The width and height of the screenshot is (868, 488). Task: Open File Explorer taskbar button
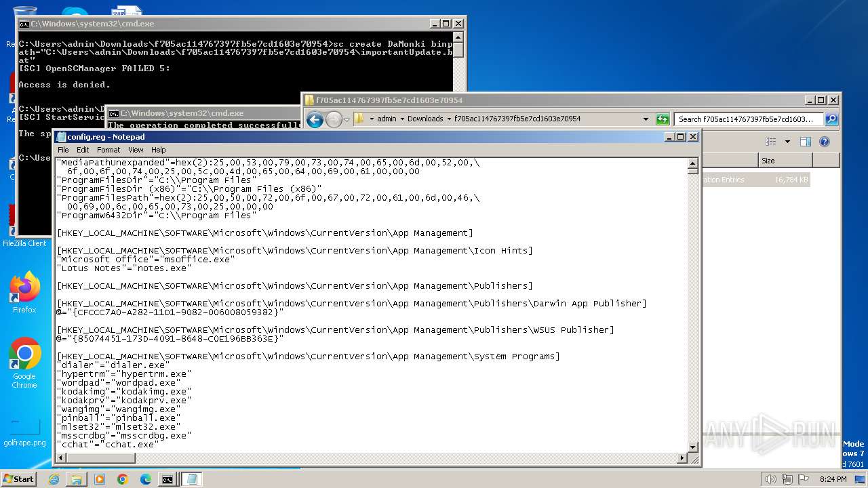click(77, 479)
